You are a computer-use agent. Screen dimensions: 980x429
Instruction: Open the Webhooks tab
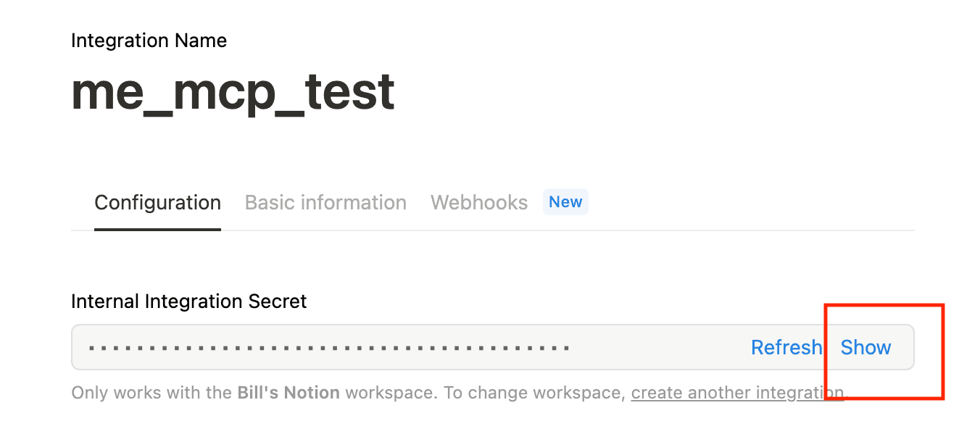click(479, 202)
